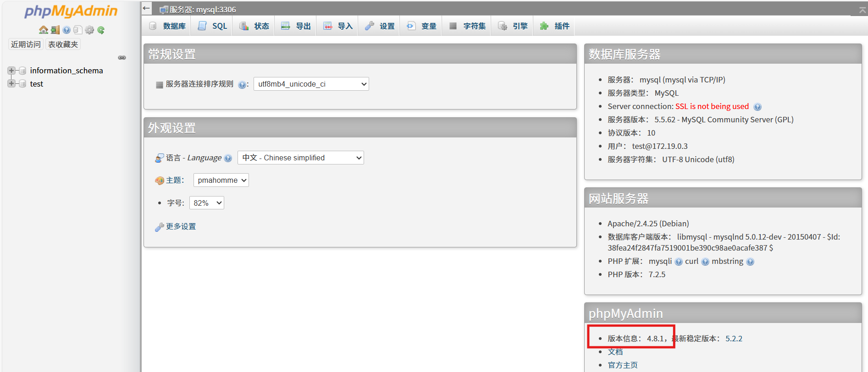Click the test database cylinder icon
868x372 pixels.
coord(22,84)
